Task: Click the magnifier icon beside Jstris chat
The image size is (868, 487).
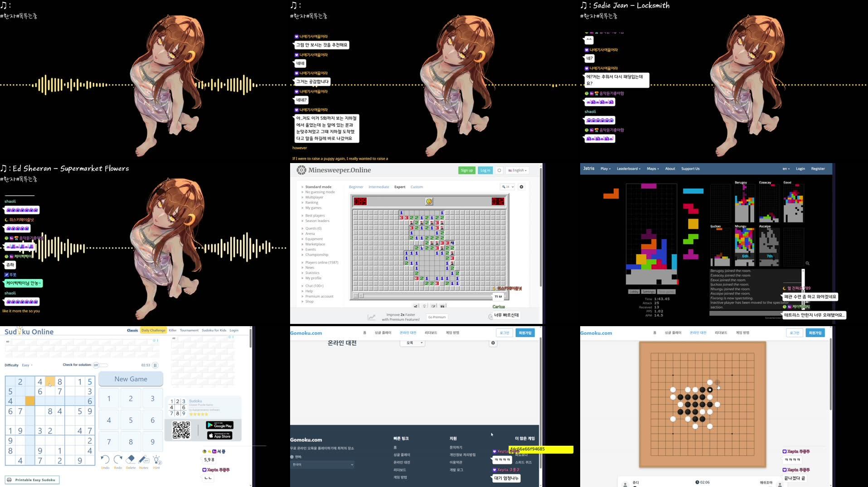Action: pos(807,263)
